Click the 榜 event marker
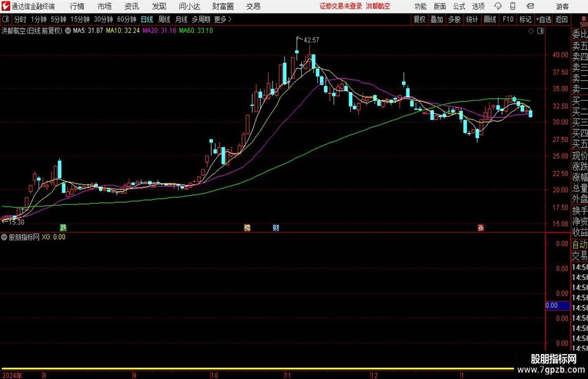The width and height of the screenshot is (588, 379). point(247,228)
